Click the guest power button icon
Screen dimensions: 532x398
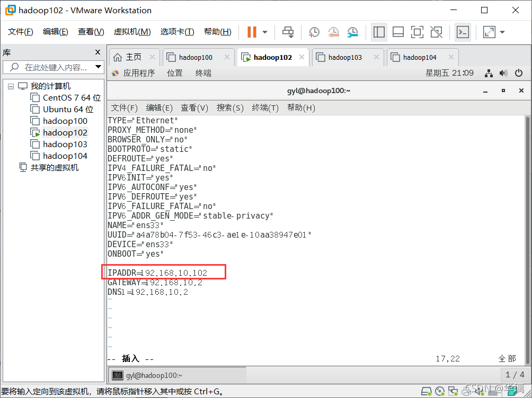point(519,73)
